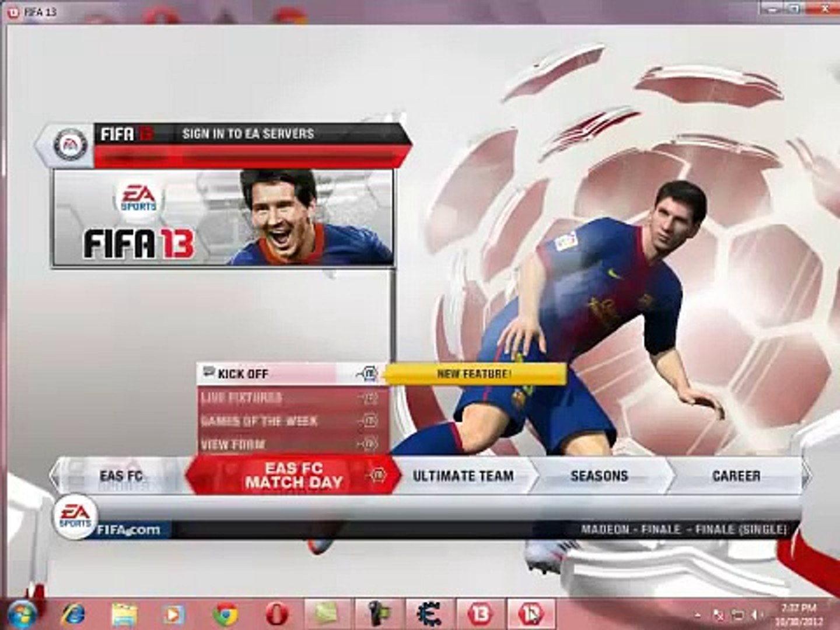The width and height of the screenshot is (840, 630).
Task: Click the first FIFA 13 taskbar icon
Action: coord(480,614)
